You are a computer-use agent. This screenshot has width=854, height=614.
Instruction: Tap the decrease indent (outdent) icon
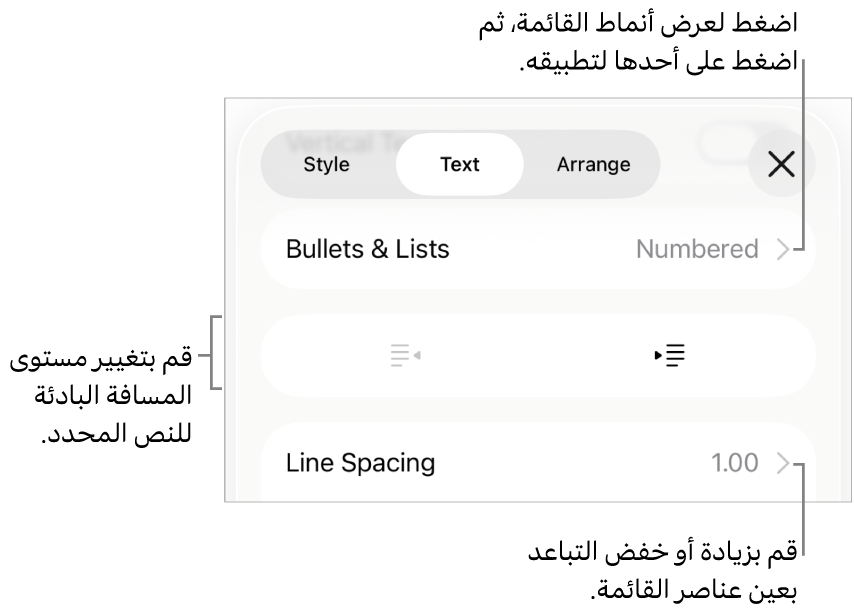click(405, 356)
